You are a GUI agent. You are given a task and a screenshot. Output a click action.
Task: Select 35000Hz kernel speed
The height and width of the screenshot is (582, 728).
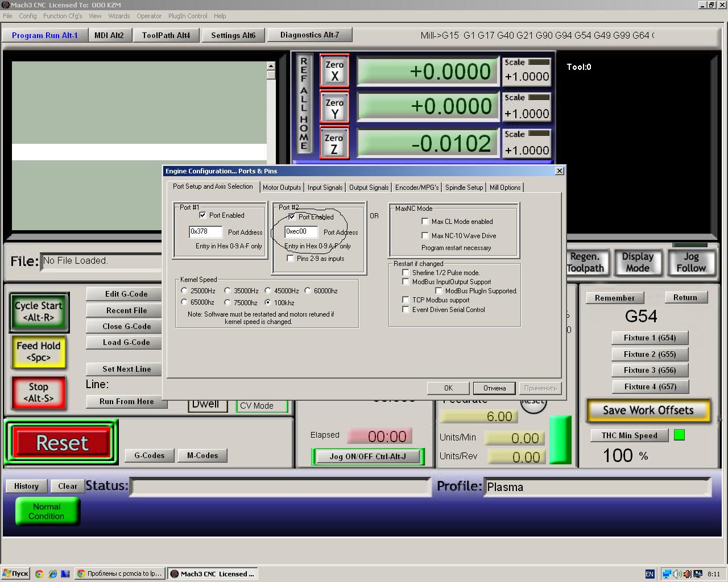click(x=227, y=290)
